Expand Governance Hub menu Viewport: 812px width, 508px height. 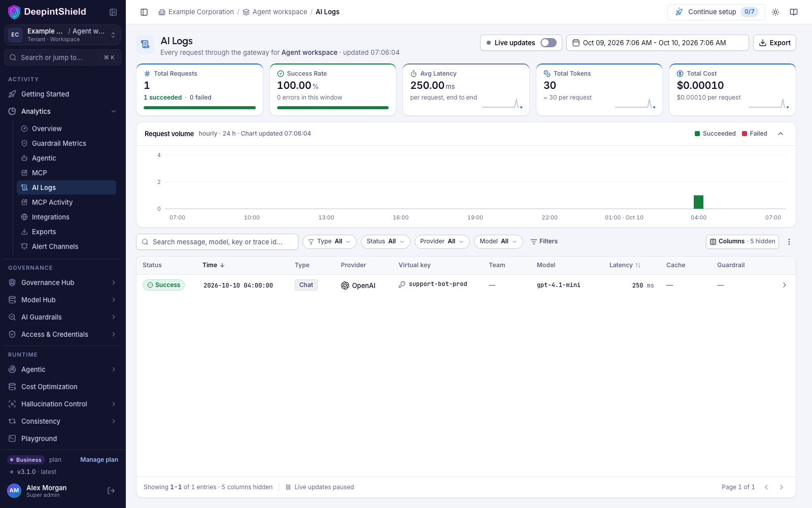pyautogui.click(x=62, y=282)
